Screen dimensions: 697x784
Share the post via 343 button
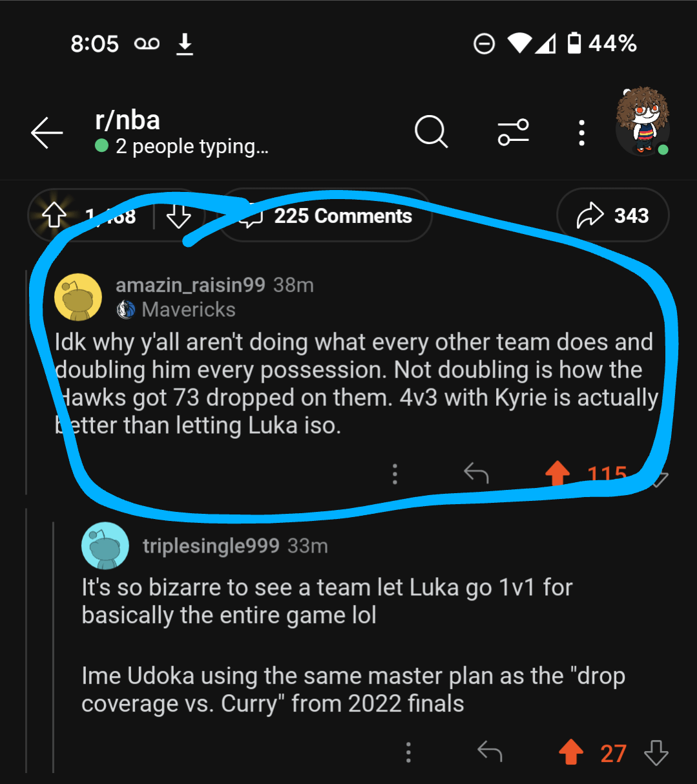tap(612, 216)
